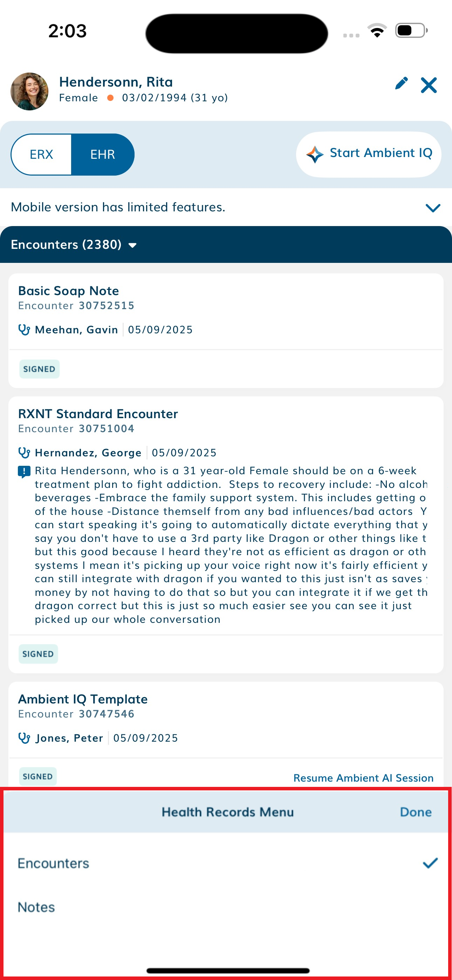Tap Done in Health Records Menu
Screen dimensions: 452x980
pos(416,812)
